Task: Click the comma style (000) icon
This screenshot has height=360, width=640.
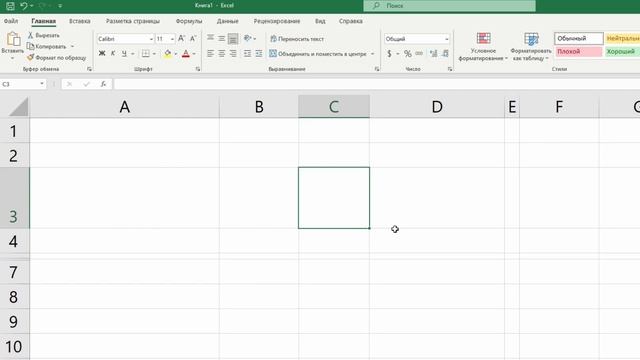Action: click(x=419, y=53)
